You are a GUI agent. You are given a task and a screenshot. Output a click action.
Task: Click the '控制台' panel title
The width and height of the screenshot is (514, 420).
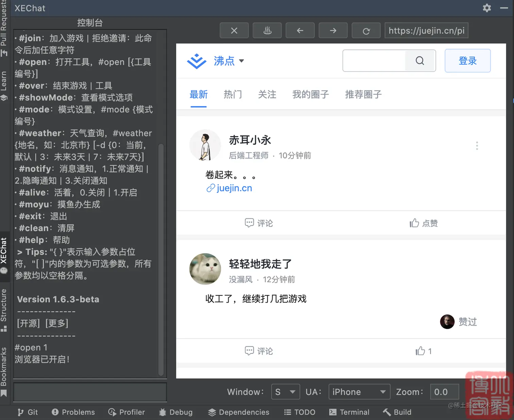pos(90,23)
